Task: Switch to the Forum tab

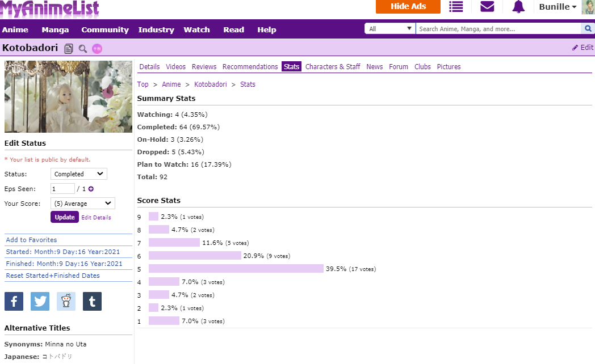Action: [x=399, y=67]
